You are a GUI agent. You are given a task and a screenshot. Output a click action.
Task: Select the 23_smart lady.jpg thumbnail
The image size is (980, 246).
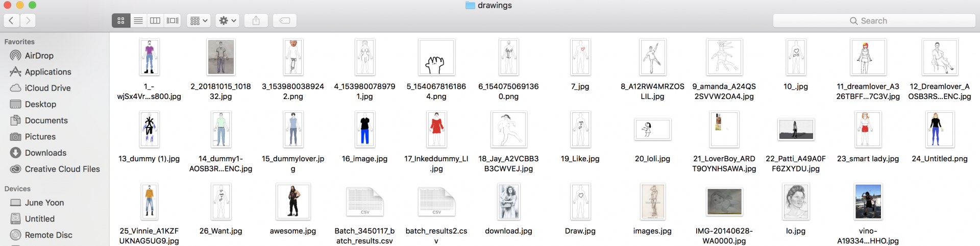click(868, 130)
